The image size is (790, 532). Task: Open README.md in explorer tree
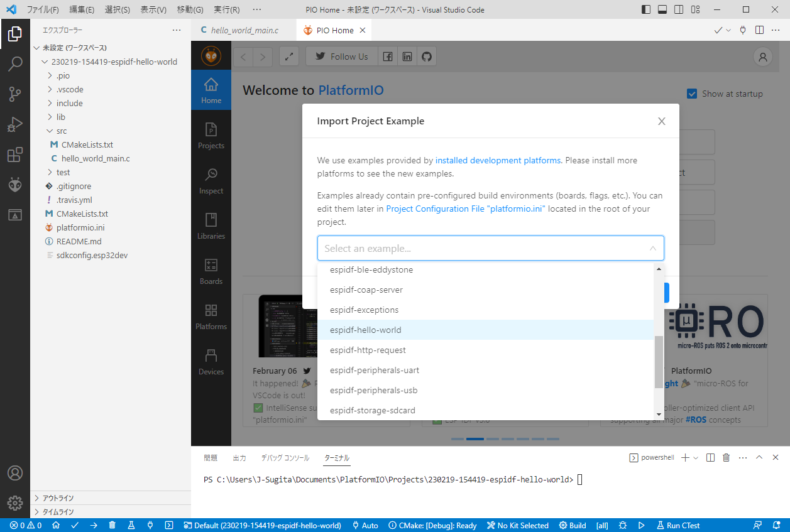tap(111, 241)
